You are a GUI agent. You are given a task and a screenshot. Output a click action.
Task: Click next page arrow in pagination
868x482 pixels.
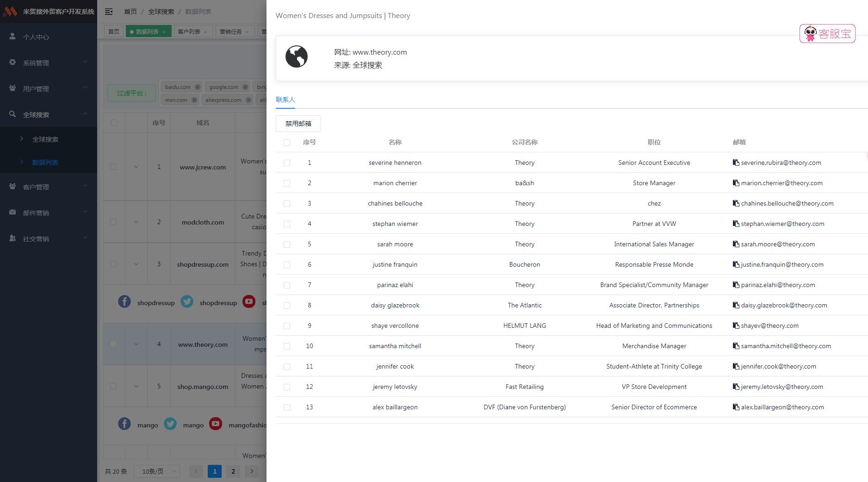tap(252, 471)
